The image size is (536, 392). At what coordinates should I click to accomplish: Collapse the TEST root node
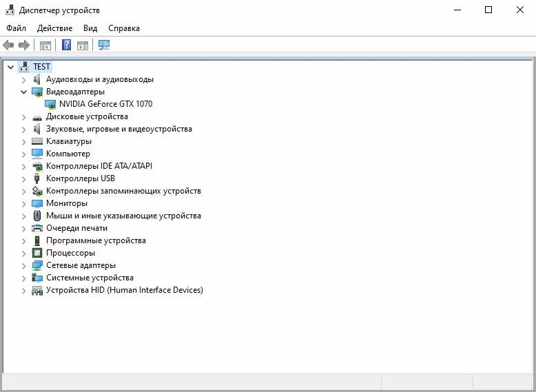(11, 67)
